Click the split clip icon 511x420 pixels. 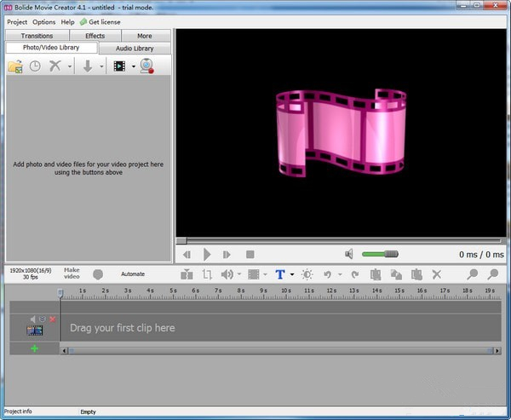pos(187,274)
